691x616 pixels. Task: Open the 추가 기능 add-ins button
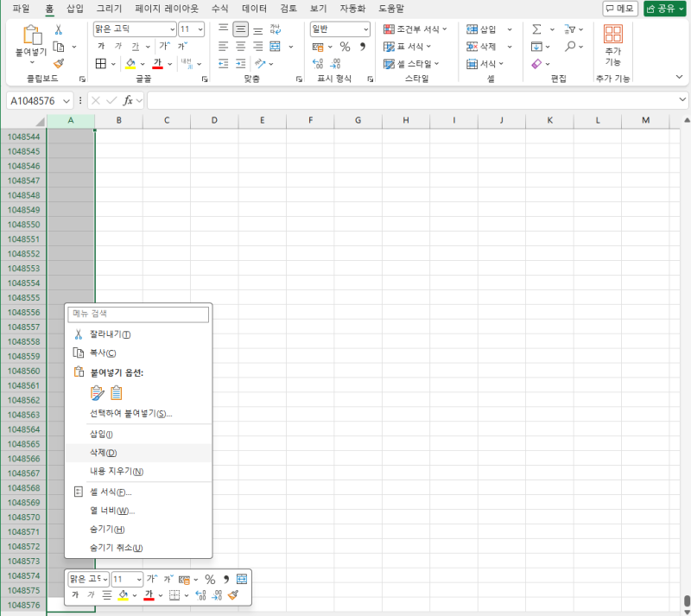pos(612,46)
